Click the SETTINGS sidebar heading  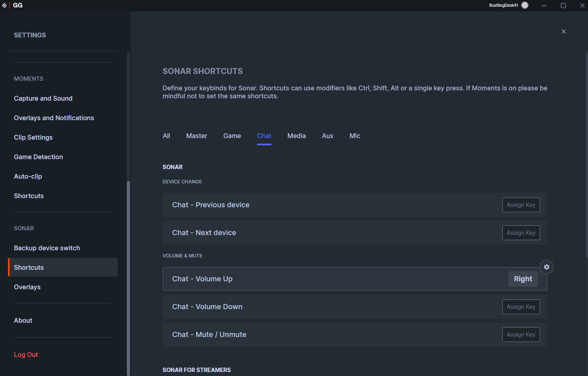point(30,35)
